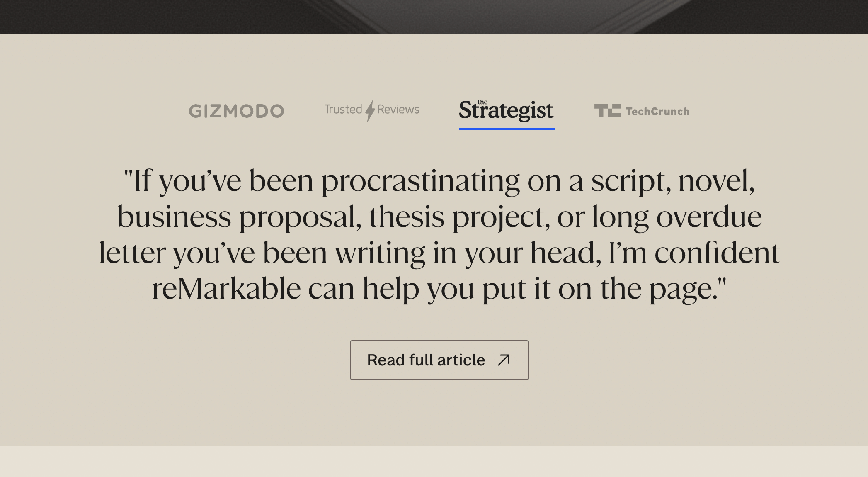Click the diagonal arrow icon
Image resolution: width=868 pixels, height=477 pixels.
(504, 360)
